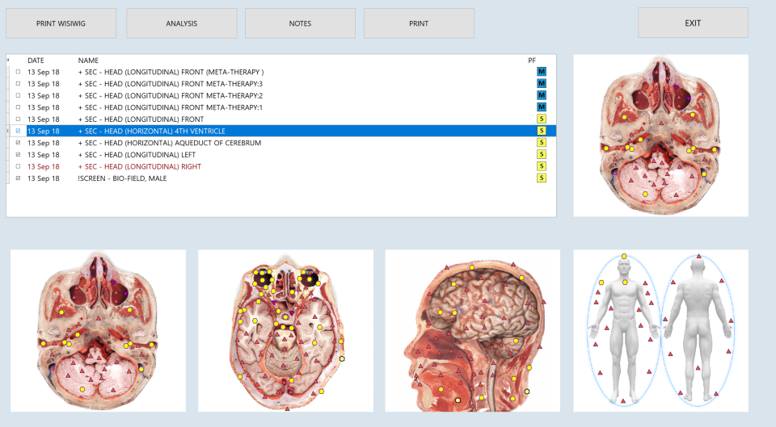Toggle checkbox for SCREEN - BIO-FIELD, MALE
This screenshot has width=776, height=427.
coord(18,178)
